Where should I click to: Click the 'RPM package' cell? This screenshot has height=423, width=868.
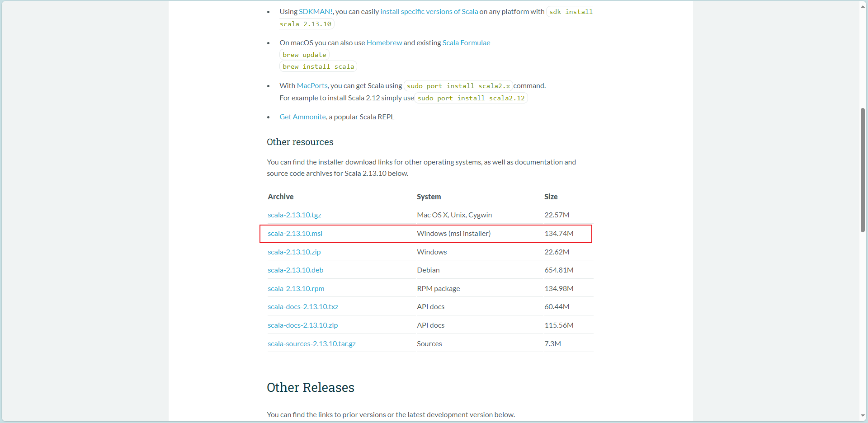(x=438, y=289)
